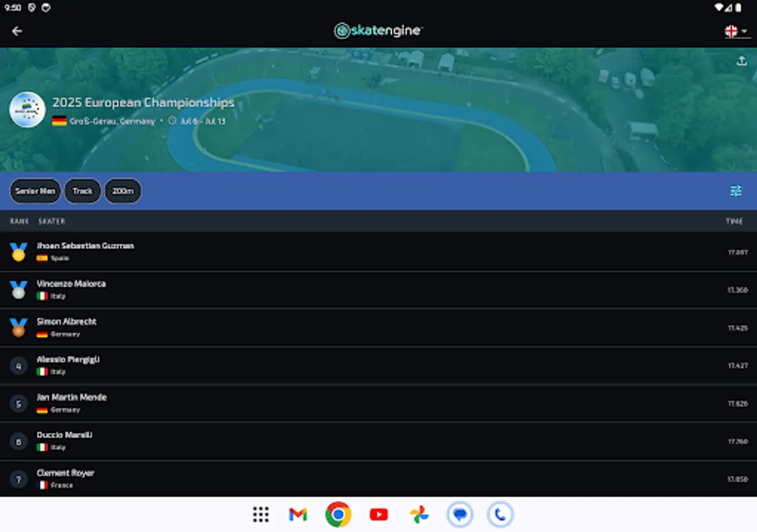View the Germany flag beside Jan Martin Mende
The image size is (757, 532).
(x=42, y=409)
